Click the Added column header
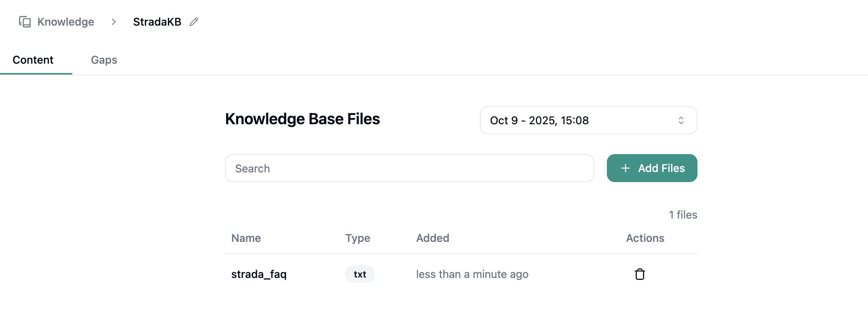The height and width of the screenshot is (323, 868). pos(432,238)
